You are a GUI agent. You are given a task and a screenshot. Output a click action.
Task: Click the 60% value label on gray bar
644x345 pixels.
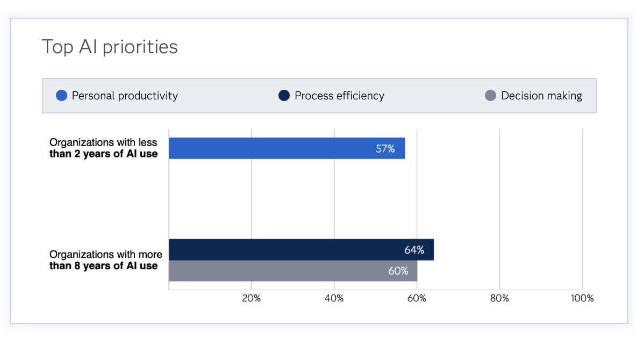[398, 271]
